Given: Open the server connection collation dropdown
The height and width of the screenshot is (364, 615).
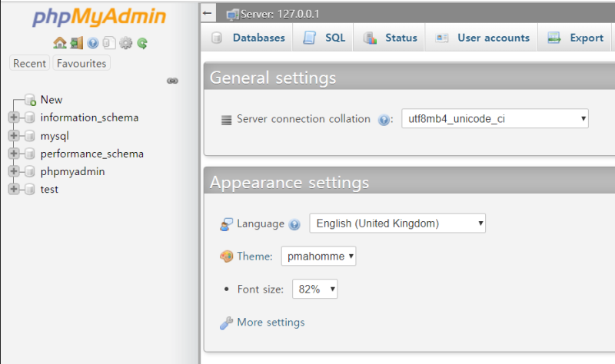Looking at the screenshot, I should pyautogui.click(x=495, y=118).
